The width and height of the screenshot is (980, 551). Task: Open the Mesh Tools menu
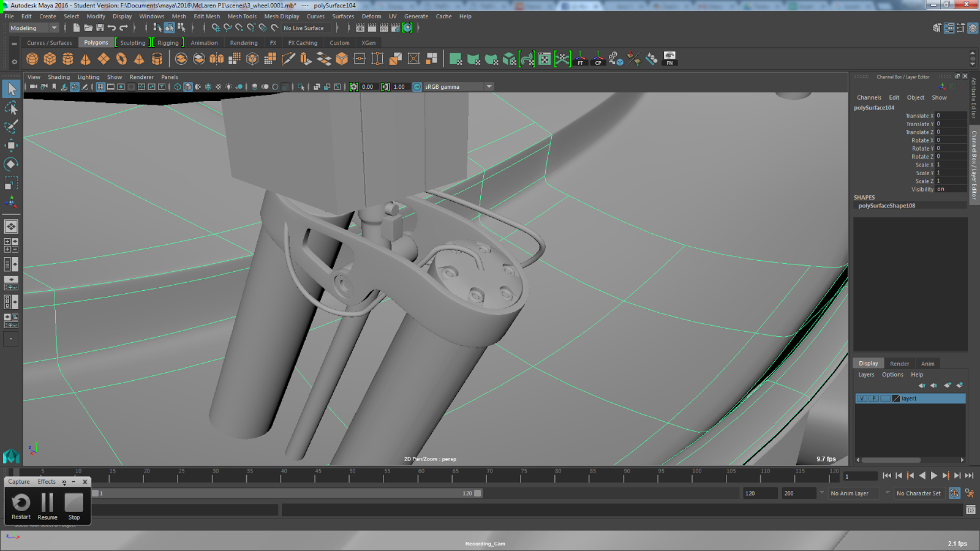pos(241,17)
